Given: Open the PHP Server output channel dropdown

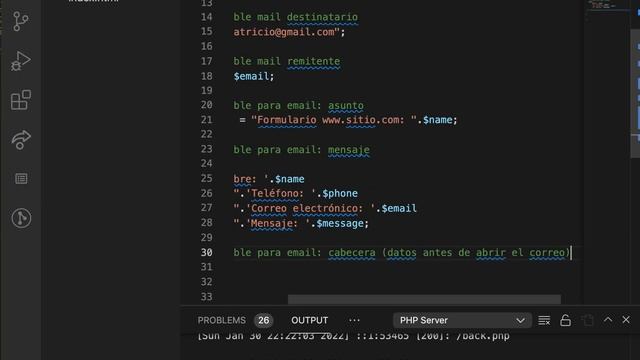Looking at the screenshot, I should click(462, 320).
